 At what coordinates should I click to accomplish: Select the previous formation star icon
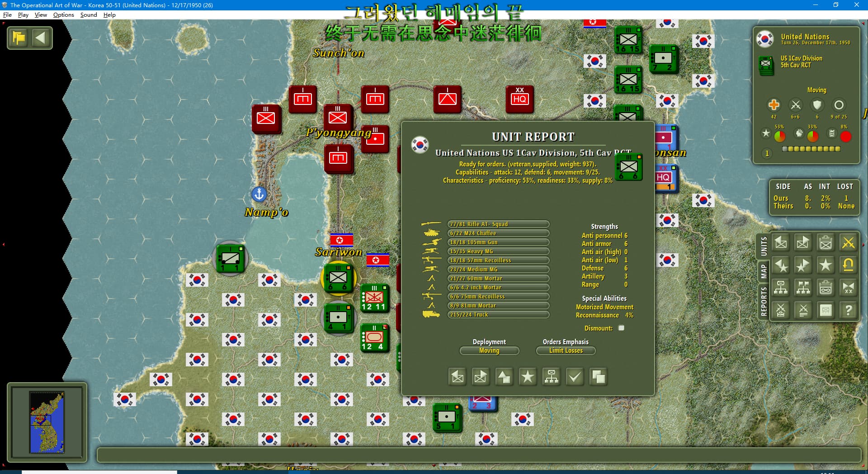coord(781,265)
